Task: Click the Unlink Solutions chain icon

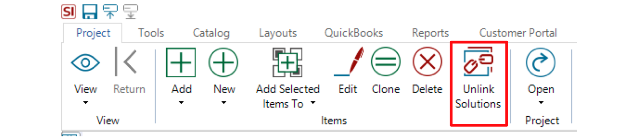Action: coord(478,62)
